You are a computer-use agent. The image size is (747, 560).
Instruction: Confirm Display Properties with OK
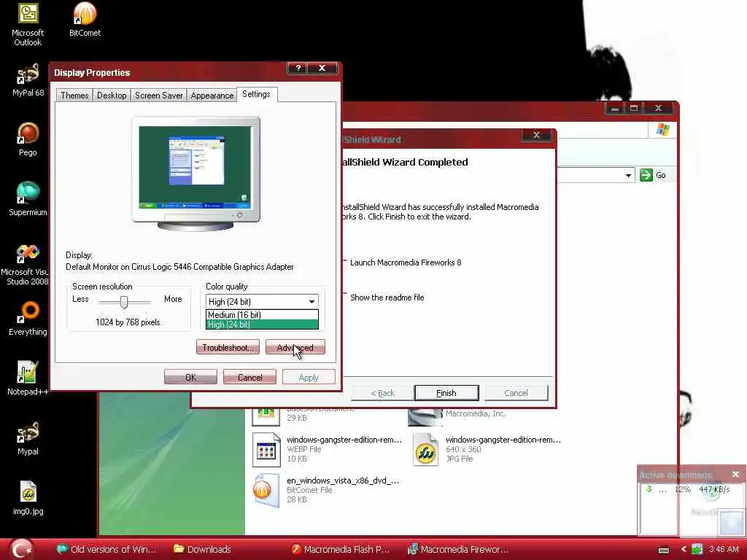[x=190, y=377]
